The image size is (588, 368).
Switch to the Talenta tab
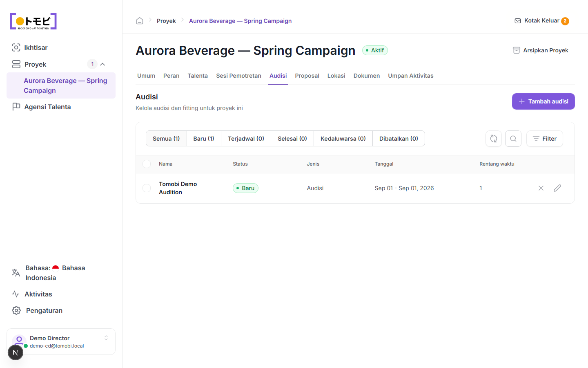point(198,76)
